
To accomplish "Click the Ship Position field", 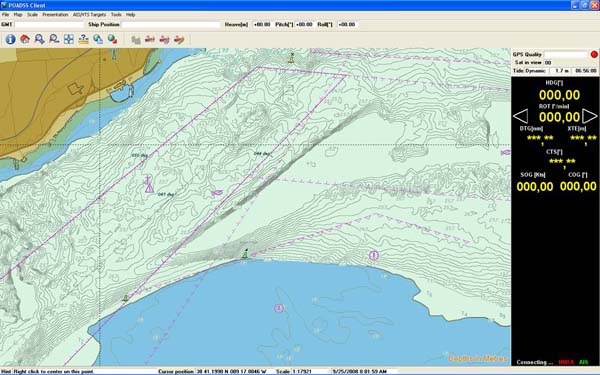I will (x=171, y=24).
